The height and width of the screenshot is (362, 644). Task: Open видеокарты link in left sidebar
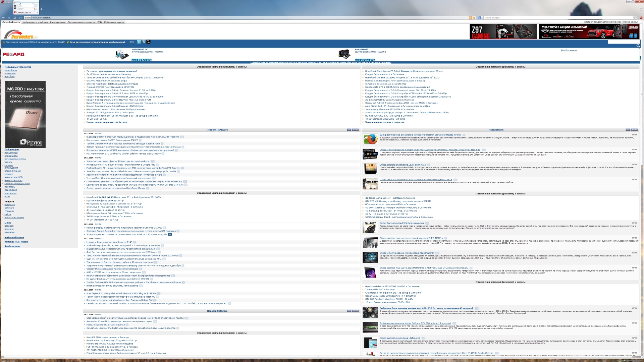click(11, 156)
